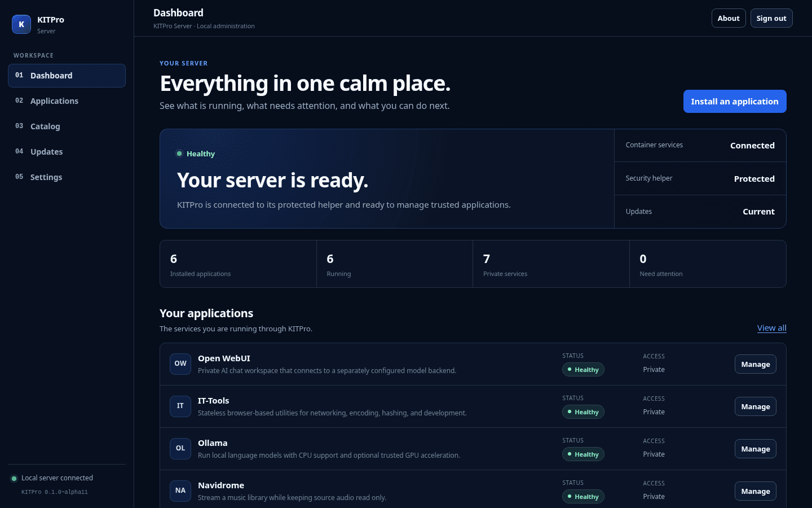Select the Private services stat card
The height and width of the screenshot is (508, 812).
(551, 264)
